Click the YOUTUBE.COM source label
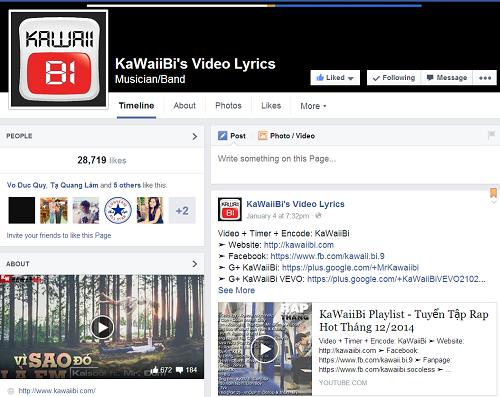Viewport: 500px width, 397px height. 343,383
